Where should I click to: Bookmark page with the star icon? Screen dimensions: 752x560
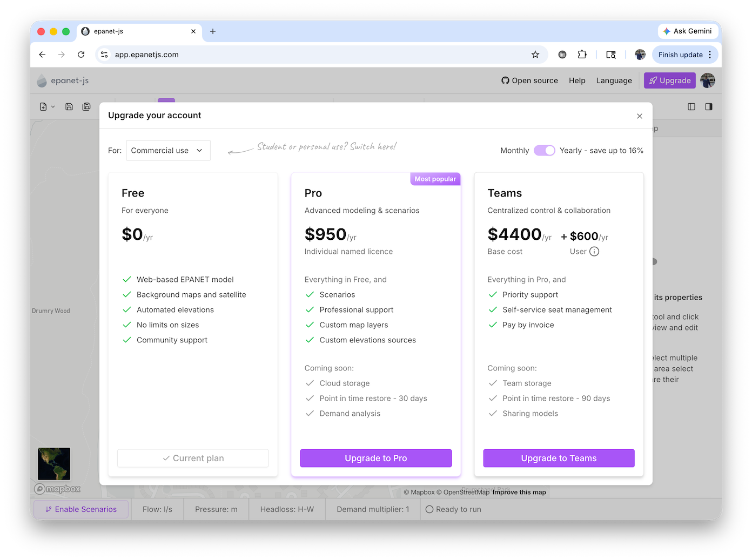(535, 55)
